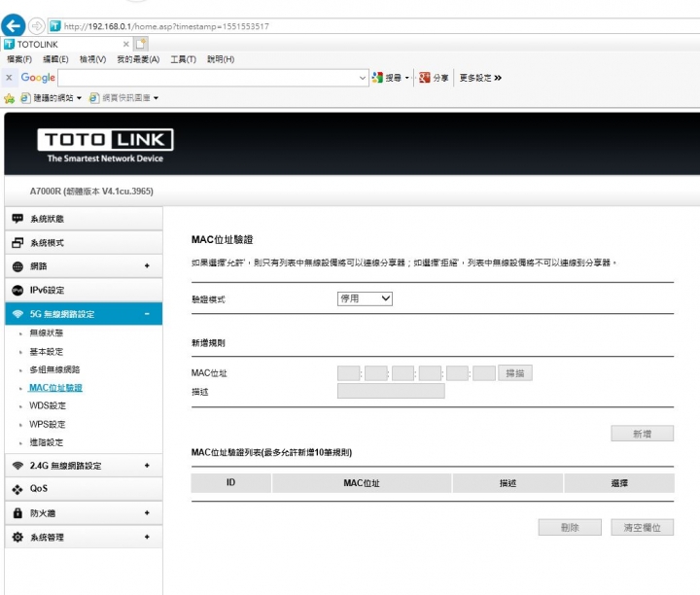Viewport: 700px width, 595px height.
Task: Expand the firewall (防火牆) plus sign
Action: 147,513
